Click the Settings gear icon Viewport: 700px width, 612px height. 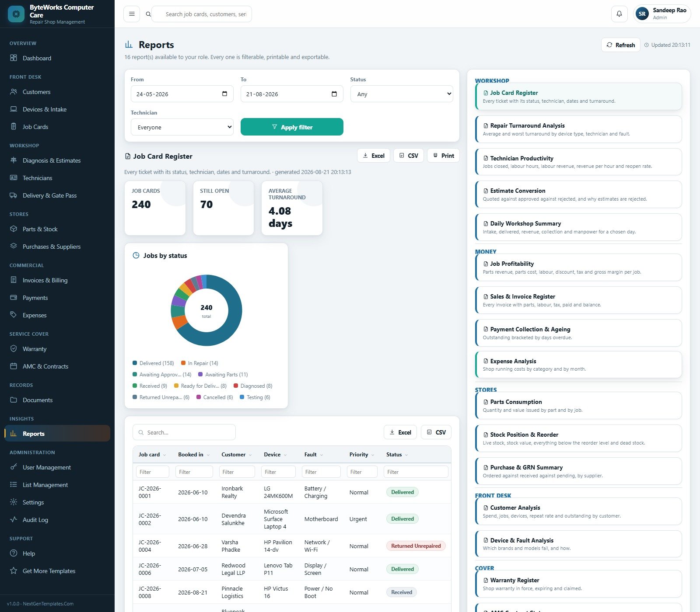[14, 502]
